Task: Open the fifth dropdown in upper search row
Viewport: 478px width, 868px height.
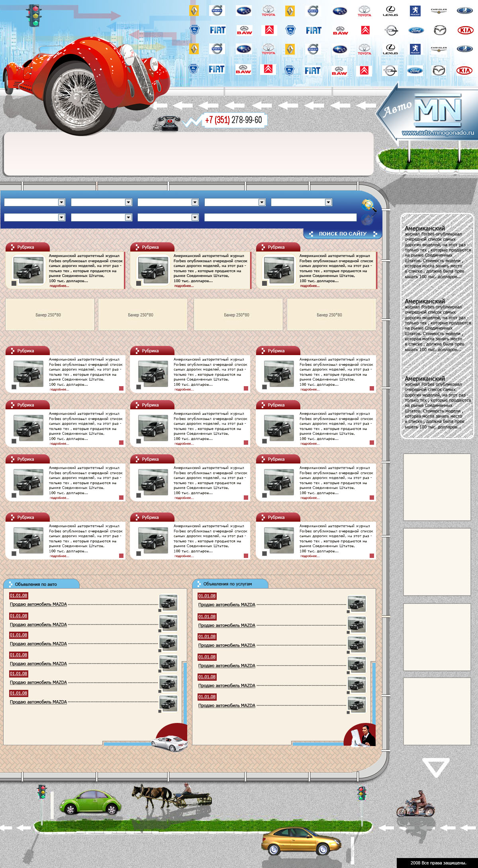Action: [x=302, y=202]
